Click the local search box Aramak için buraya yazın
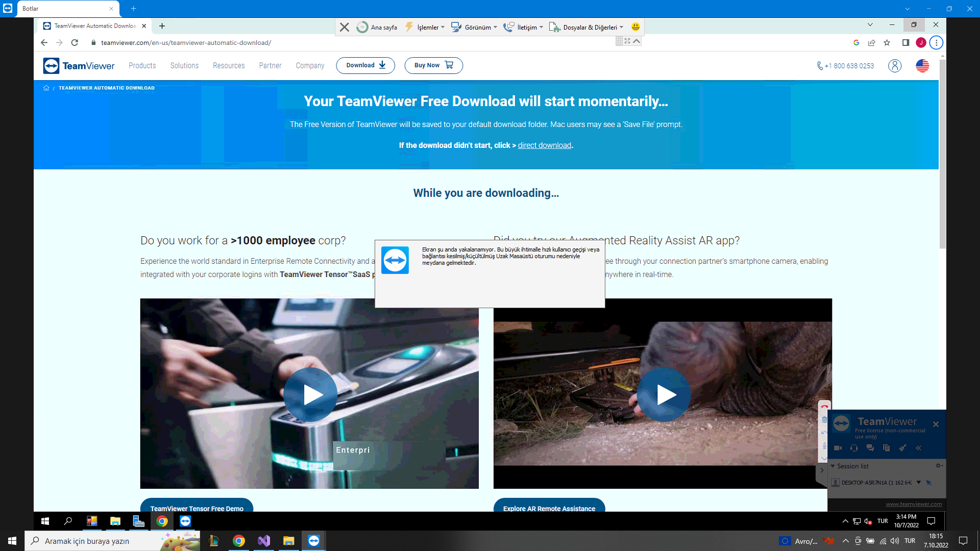Viewport: 980px width, 551px height. pos(112,541)
